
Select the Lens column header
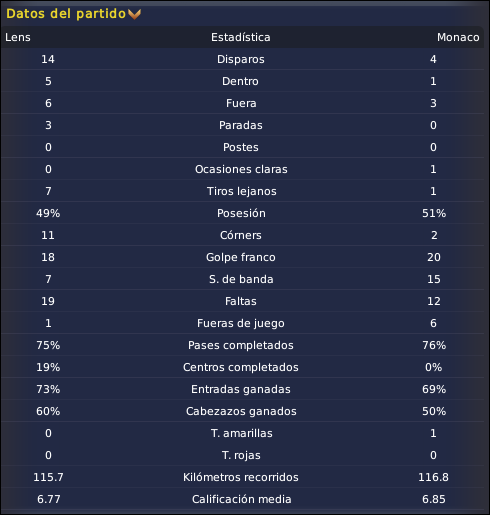point(18,37)
